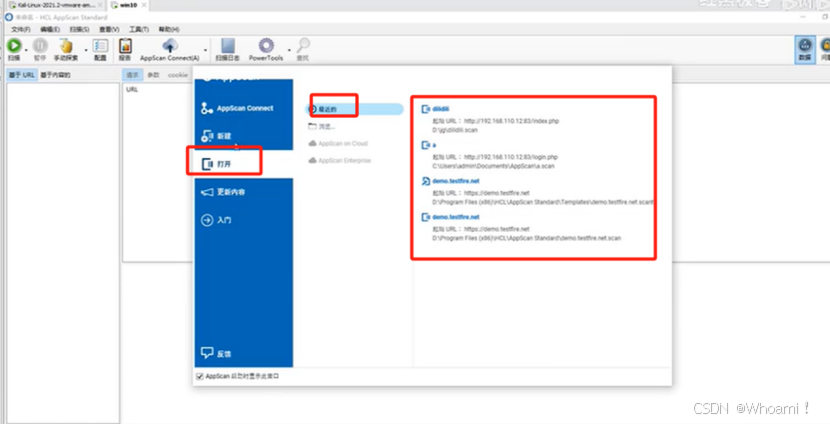The height and width of the screenshot is (424, 830).
Task: Switch to the 基于 URL tab
Action: coord(22,75)
